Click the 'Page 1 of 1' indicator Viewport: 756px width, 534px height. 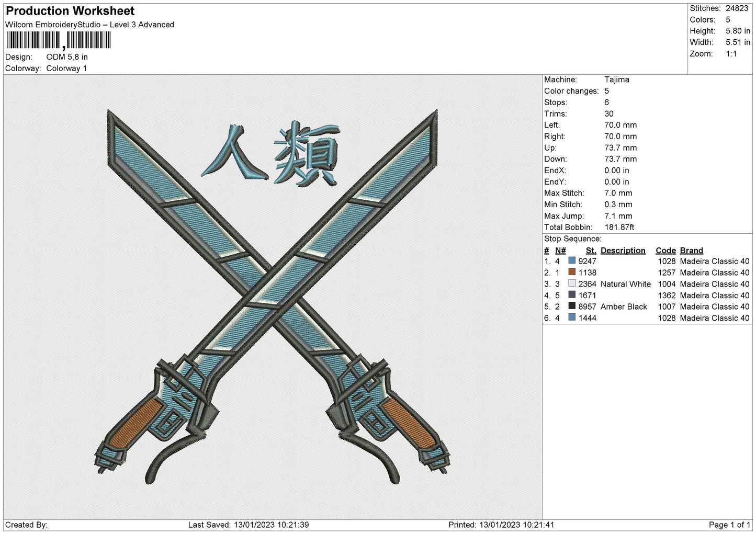coord(730,525)
